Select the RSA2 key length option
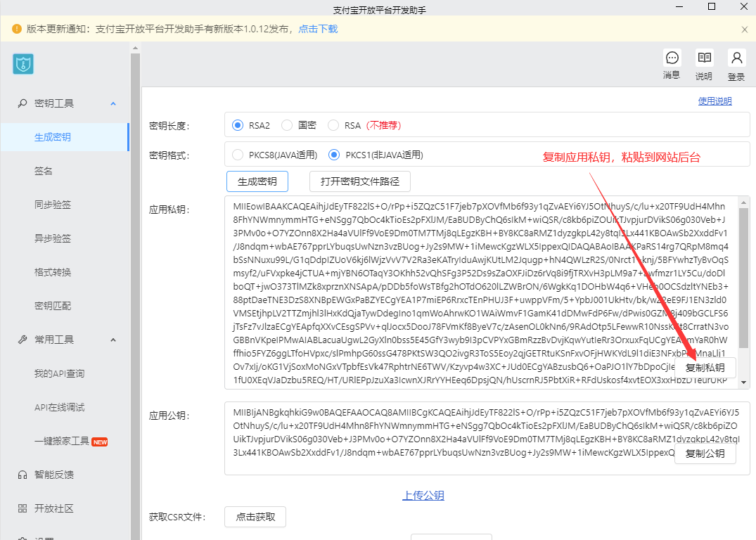Viewport: 756px width, 540px height. point(238,125)
